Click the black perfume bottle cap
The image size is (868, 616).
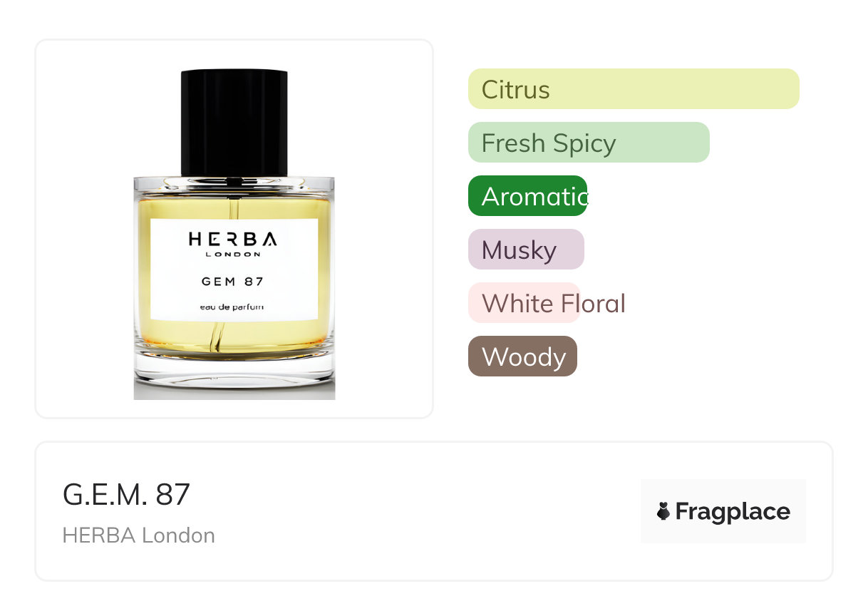[x=234, y=121]
